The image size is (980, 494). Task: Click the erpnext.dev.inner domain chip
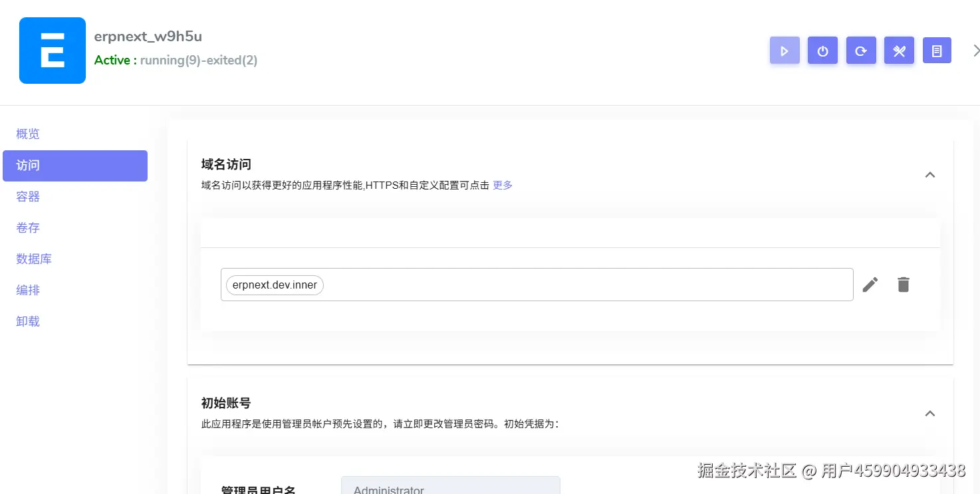click(x=275, y=285)
